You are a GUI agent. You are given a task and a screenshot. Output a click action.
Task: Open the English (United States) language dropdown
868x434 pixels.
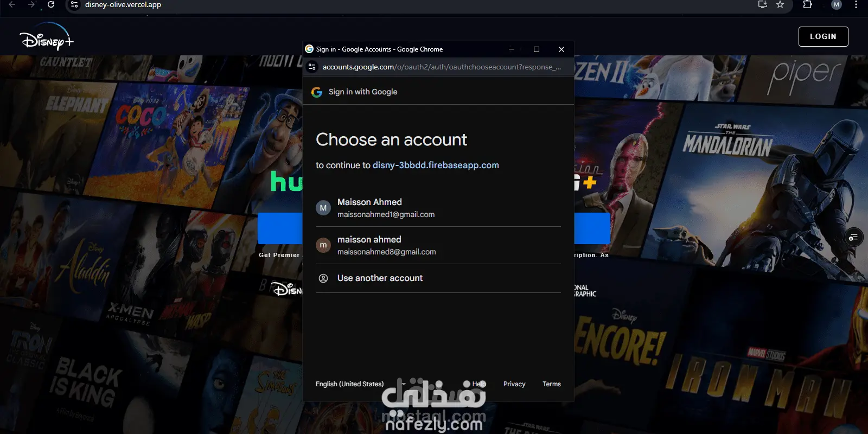[361, 384]
